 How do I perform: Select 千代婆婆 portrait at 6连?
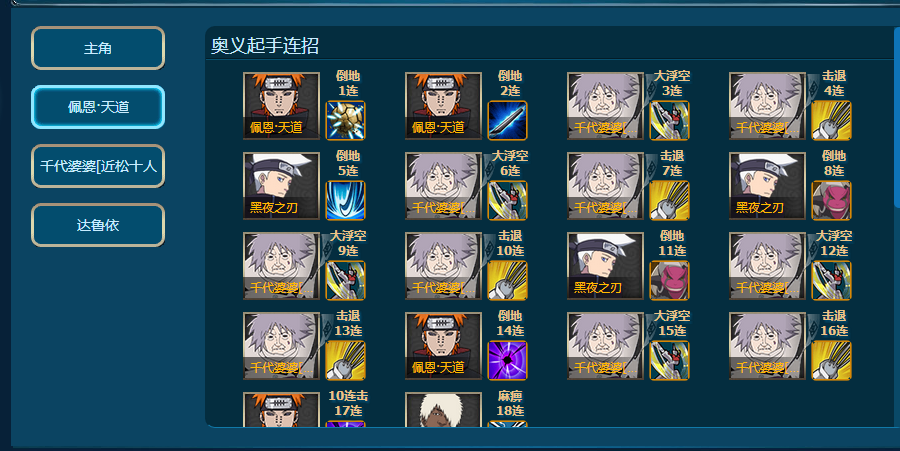tap(443, 186)
